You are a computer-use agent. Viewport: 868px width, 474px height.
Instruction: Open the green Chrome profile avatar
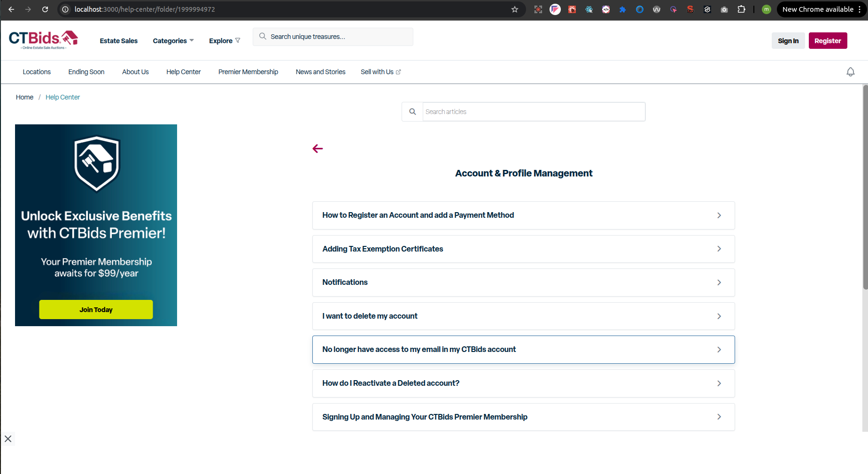click(x=767, y=9)
